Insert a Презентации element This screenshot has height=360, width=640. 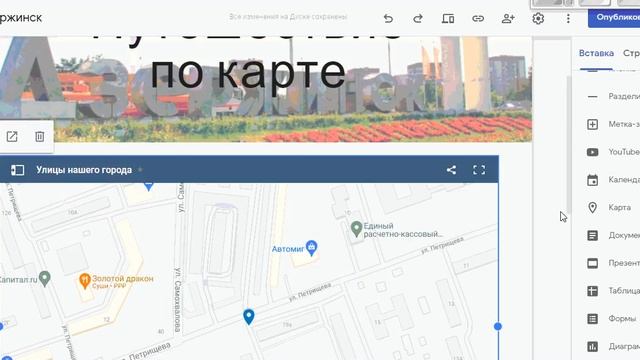613,263
